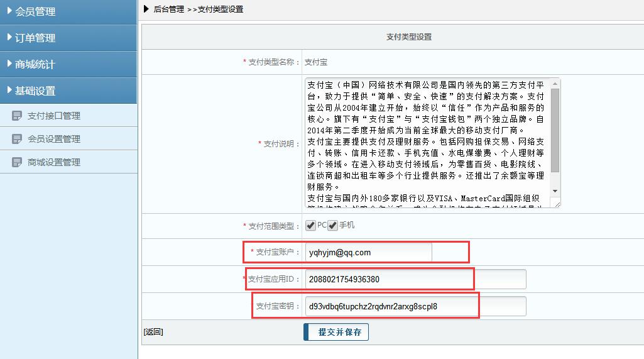Click the icon beside 会员设置管理

tap(18, 139)
